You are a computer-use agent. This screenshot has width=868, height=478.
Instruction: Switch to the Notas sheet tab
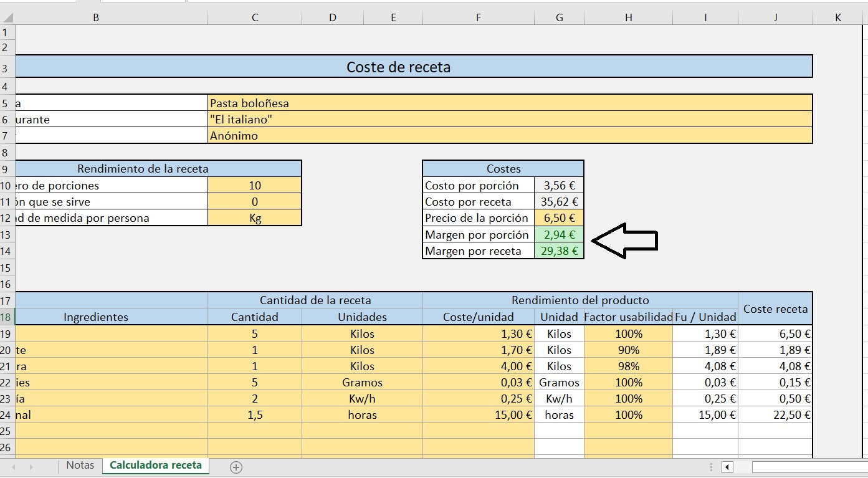pyautogui.click(x=79, y=465)
